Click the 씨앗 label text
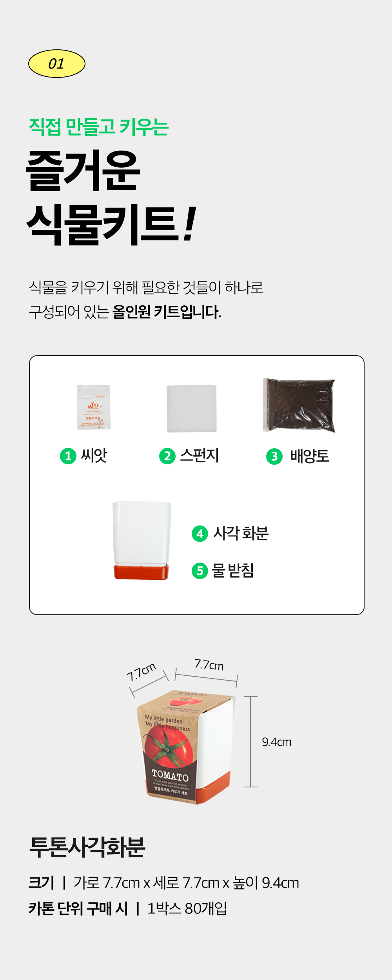This screenshot has height=980, width=392. click(x=94, y=456)
